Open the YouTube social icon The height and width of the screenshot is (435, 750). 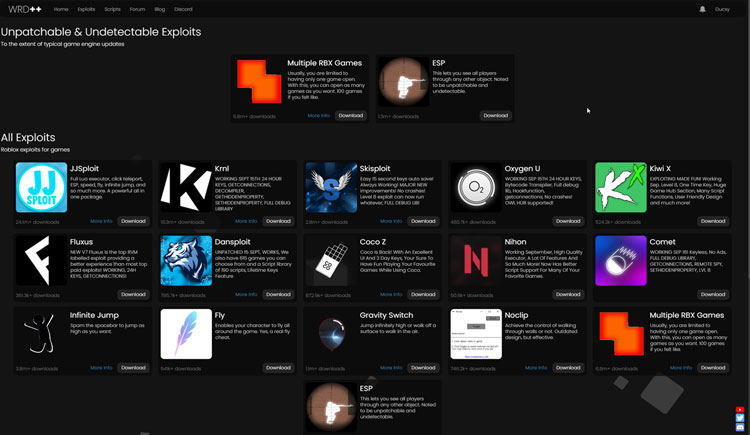tap(740, 409)
